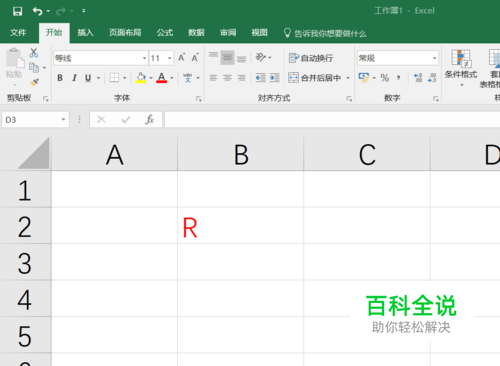Increase the indent
500x366 pixels.
tap(274, 78)
